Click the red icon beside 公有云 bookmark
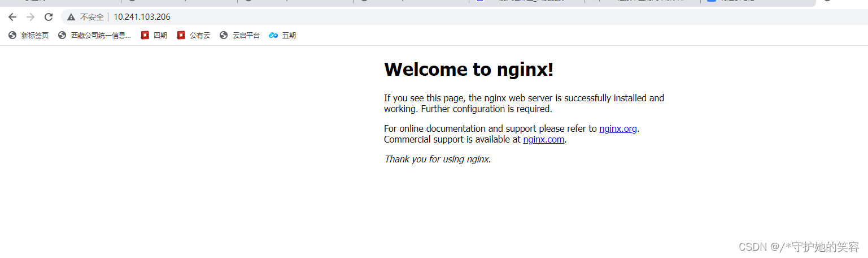Image resolution: width=868 pixels, height=258 pixels. [x=181, y=35]
